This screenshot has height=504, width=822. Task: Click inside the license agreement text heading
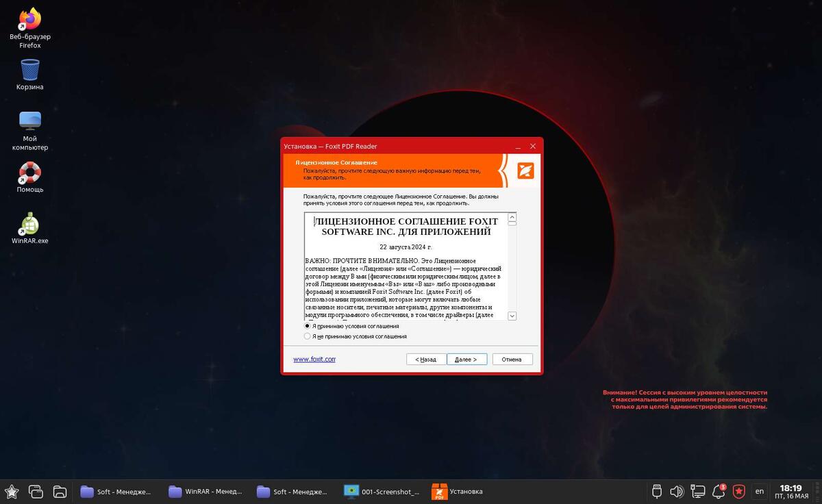point(406,227)
